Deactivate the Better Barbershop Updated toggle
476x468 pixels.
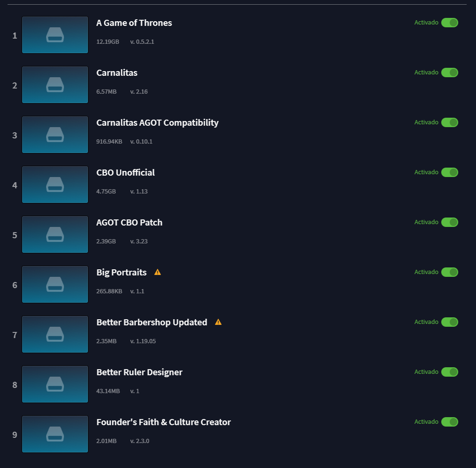click(x=450, y=322)
